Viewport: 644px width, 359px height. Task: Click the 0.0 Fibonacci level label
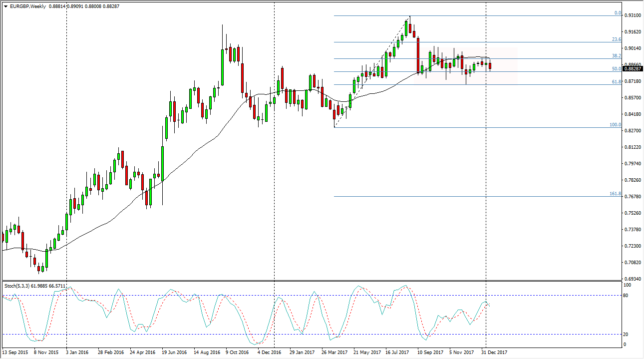click(617, 13)
